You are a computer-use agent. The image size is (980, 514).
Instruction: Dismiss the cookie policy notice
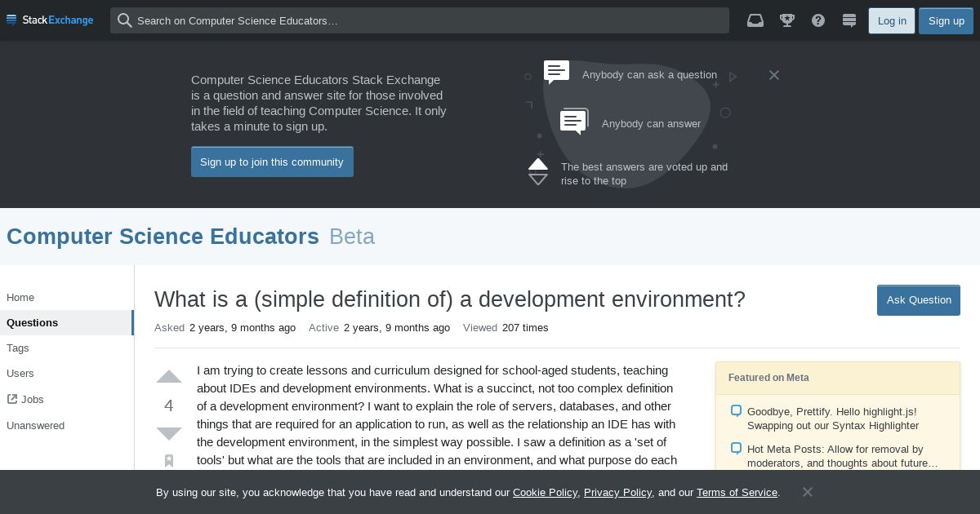pyautogui.click(x=807, y=492)
